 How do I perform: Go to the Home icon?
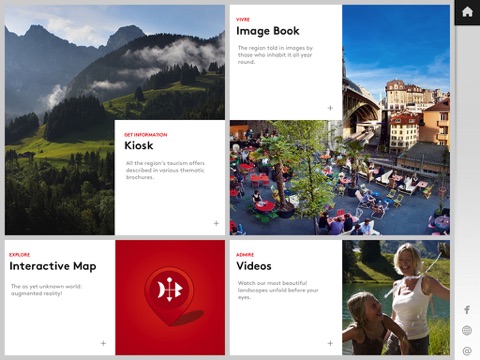tap(467, 12)
